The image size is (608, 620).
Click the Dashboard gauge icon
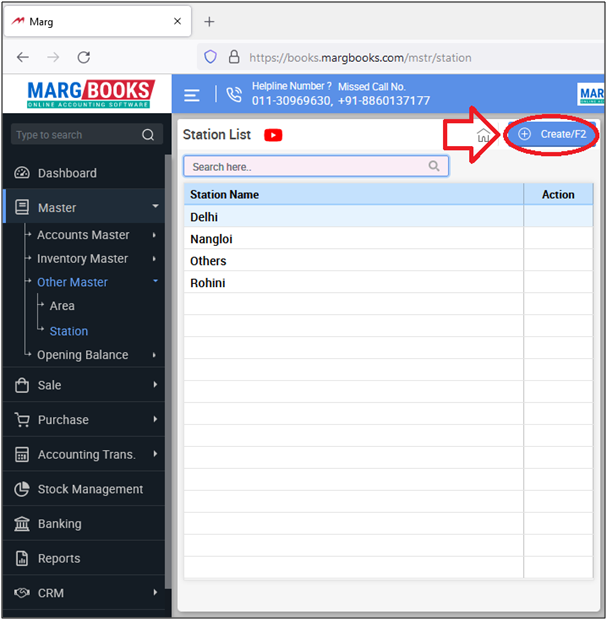pyautogui.click(x=22, y=173)
